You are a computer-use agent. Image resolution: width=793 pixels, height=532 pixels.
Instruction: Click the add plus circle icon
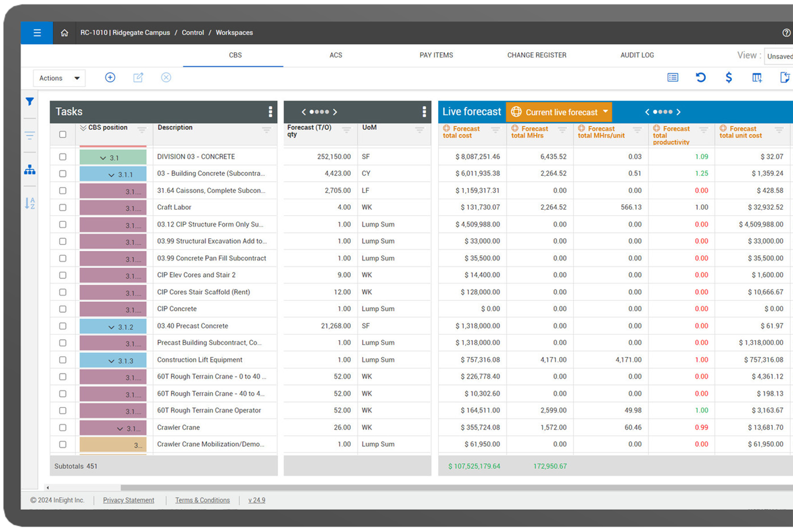pyautogui.click(x=110, y=78)
